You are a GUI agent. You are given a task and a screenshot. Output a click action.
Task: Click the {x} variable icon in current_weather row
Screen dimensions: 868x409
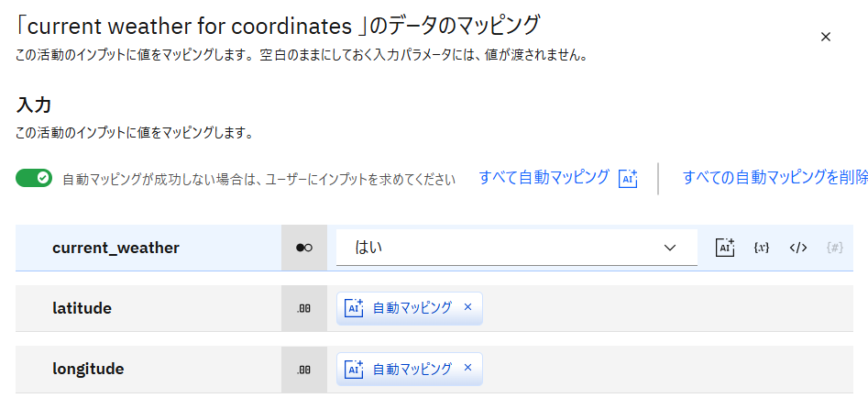coord(761,248)
